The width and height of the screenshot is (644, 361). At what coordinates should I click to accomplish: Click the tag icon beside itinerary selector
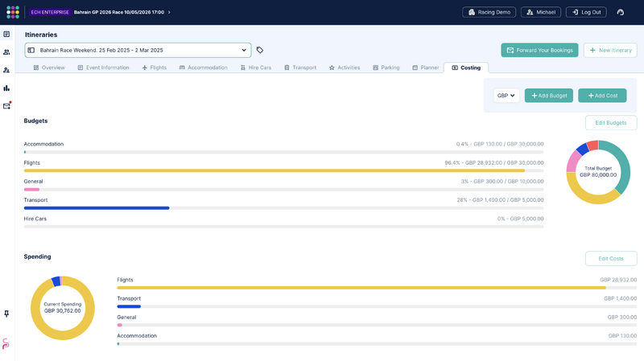click(x=259, y=50)
